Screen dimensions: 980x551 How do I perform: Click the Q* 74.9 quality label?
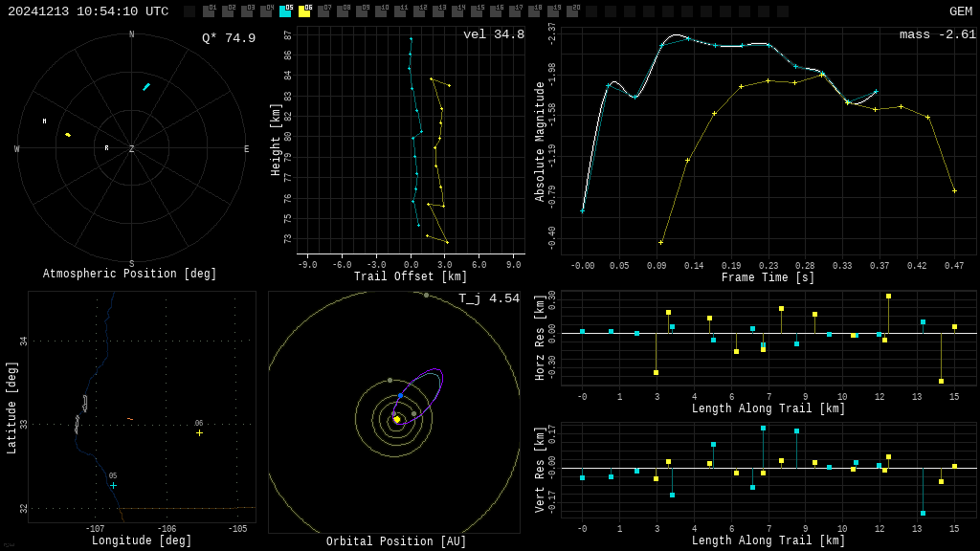pyautogui.click(x=228, y=39)
